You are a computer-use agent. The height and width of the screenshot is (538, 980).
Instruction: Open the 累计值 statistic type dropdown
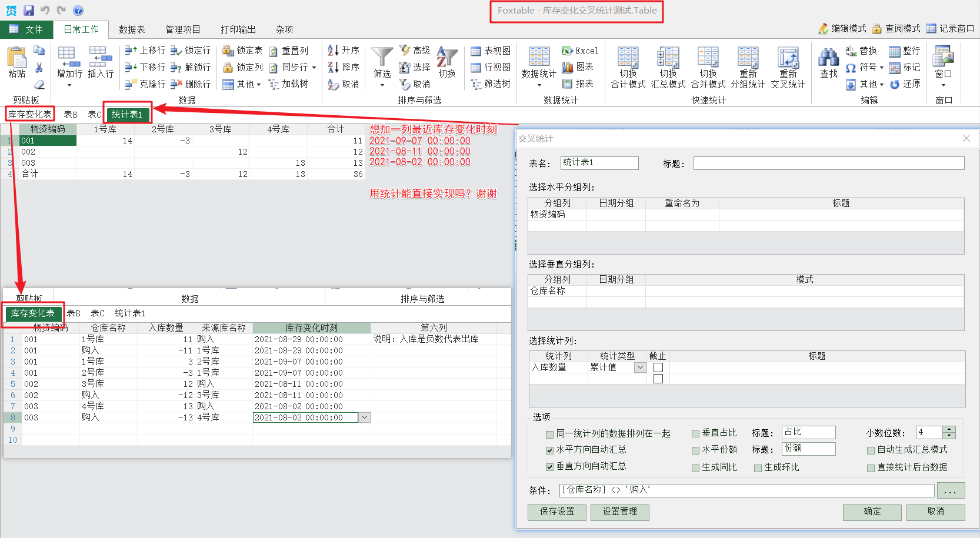click(640, 367)
